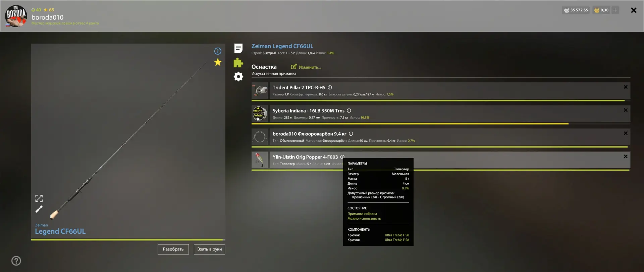Click the repair screwdriver icon under rod preview

pyautogui.click(x=39, y=209)
